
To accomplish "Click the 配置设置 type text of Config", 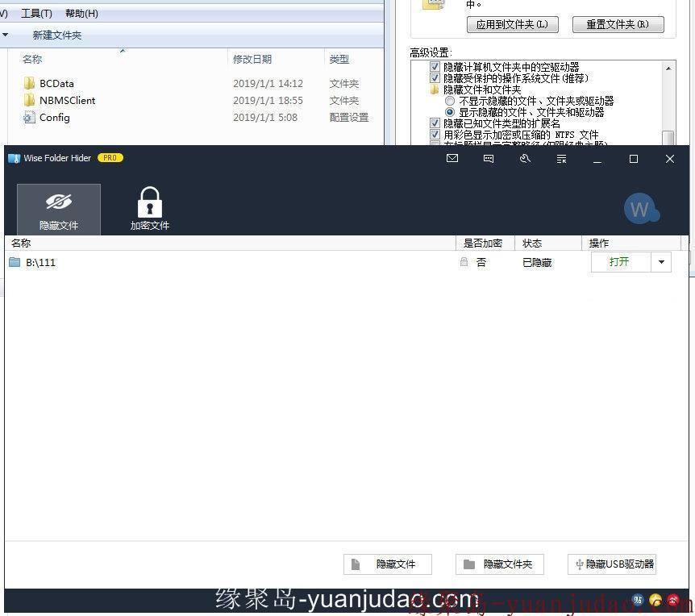I will 349,118.
